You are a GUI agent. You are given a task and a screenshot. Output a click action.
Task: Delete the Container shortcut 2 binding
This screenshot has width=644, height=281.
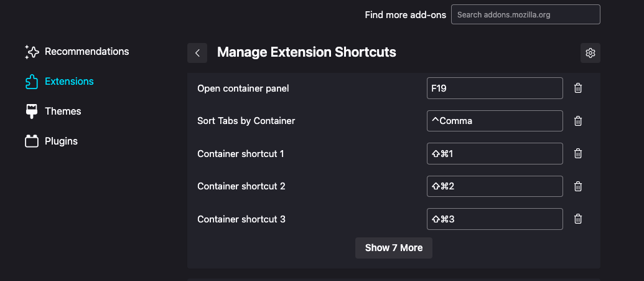coord(577,186)
